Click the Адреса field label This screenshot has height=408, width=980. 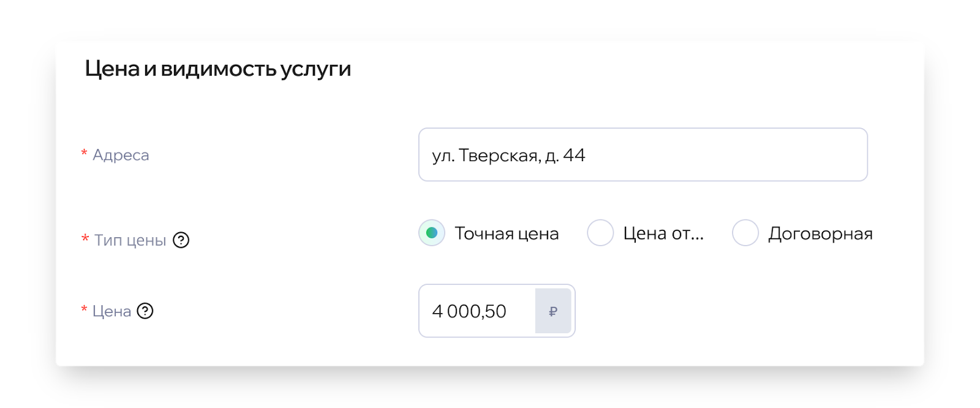[121, 155]
